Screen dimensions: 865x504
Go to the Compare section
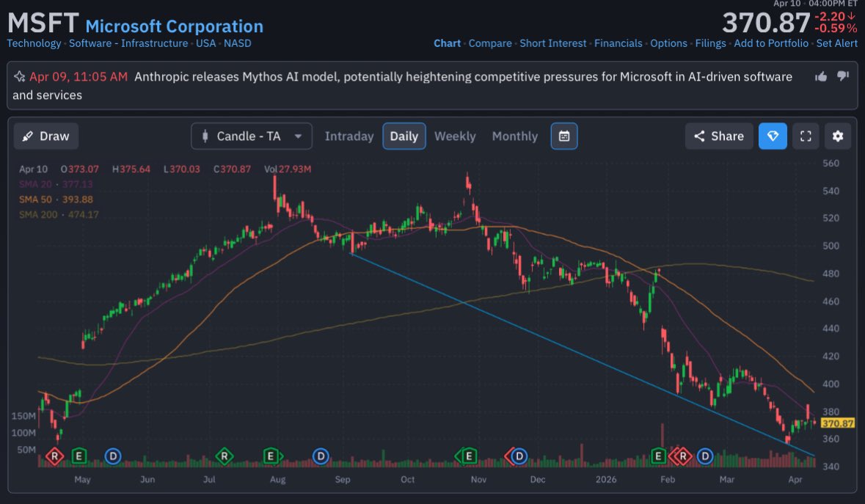click(490, 43)
